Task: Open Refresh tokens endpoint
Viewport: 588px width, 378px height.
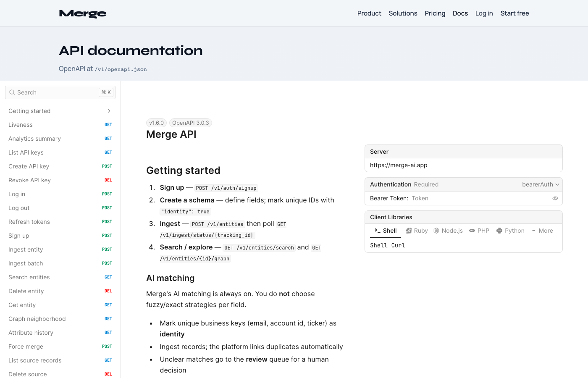Action: (x=60, y=222)
